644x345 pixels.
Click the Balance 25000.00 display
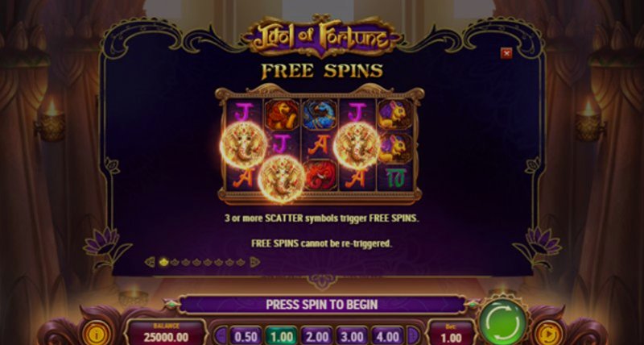point(166,333)
